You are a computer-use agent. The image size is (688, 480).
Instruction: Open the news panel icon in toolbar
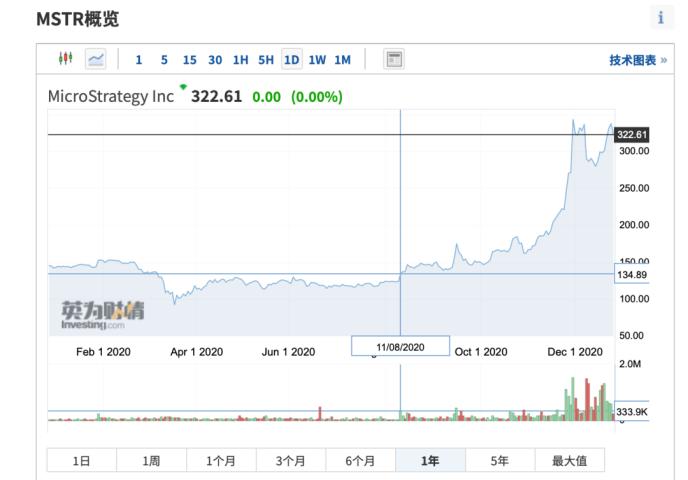pyautogui.click(x=394, y=59)
